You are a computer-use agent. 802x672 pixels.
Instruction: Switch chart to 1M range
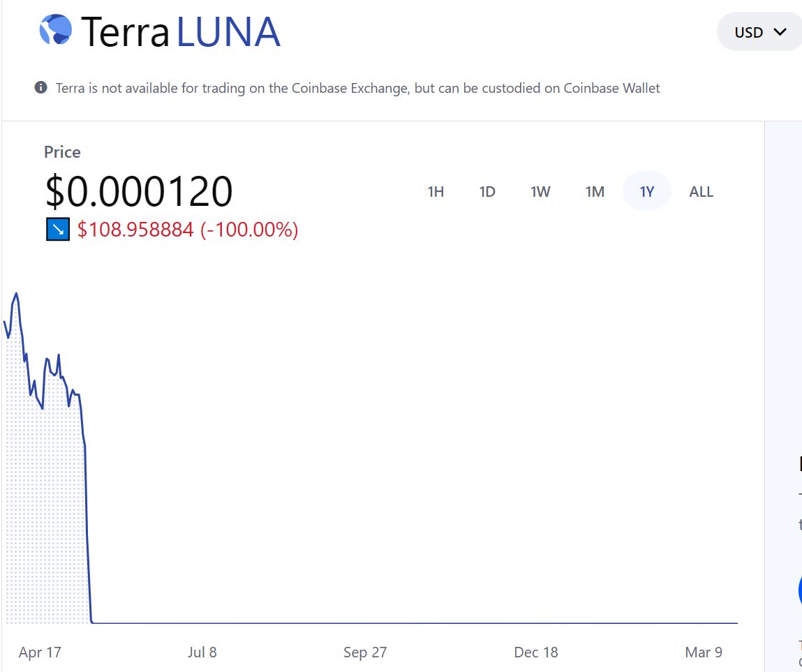pos(595,191)
